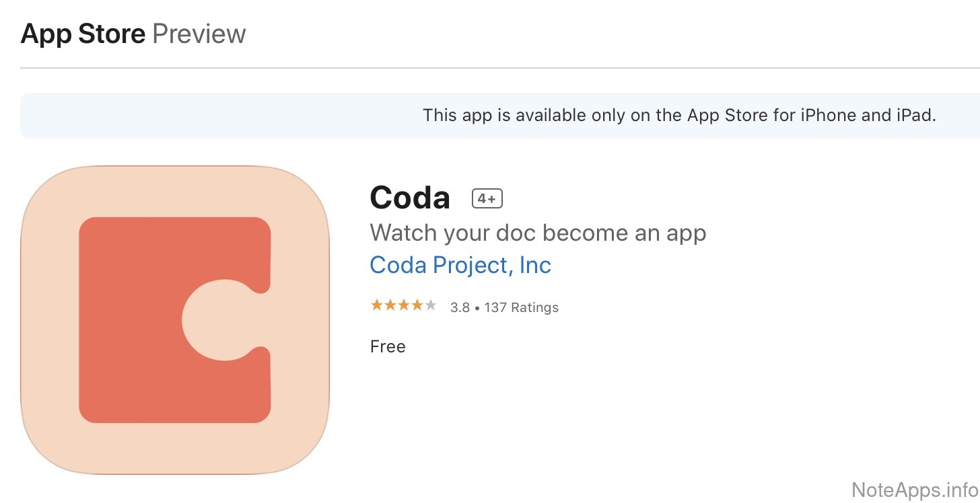Screen dimensions: 980x503
Task: Select the Coda app title
Action: 410,198
